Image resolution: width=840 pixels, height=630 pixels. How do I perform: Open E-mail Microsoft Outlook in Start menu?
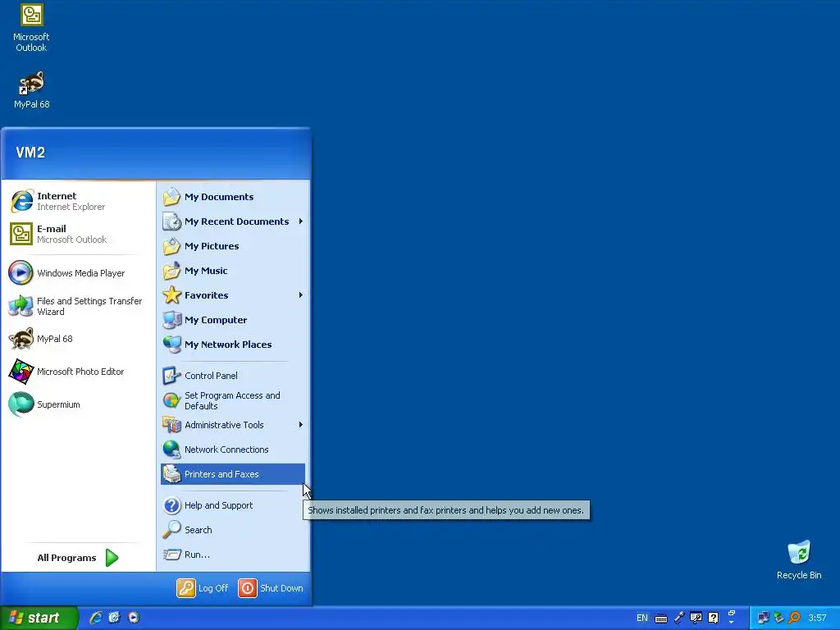point(78,234)
